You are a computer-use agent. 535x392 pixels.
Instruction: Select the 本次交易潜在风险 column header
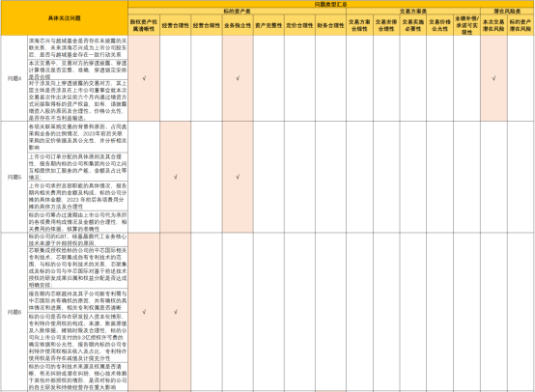(493, 25)
